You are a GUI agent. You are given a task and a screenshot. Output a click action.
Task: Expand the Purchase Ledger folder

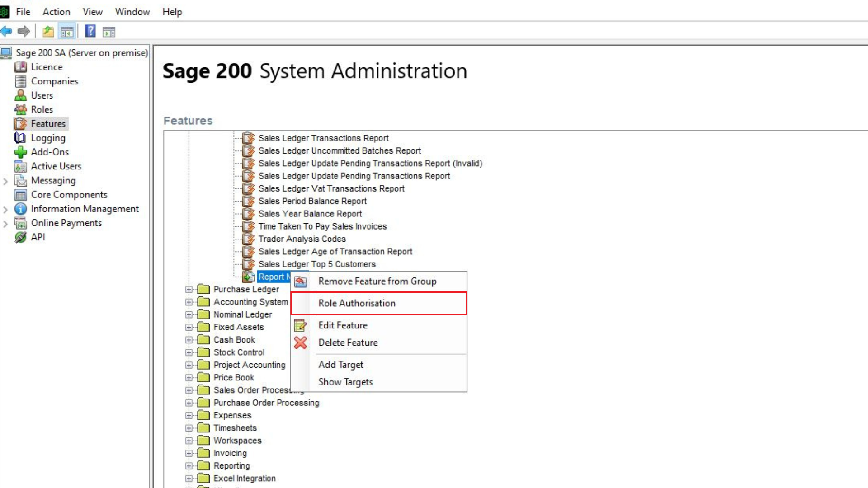click(x=189, y=289)
